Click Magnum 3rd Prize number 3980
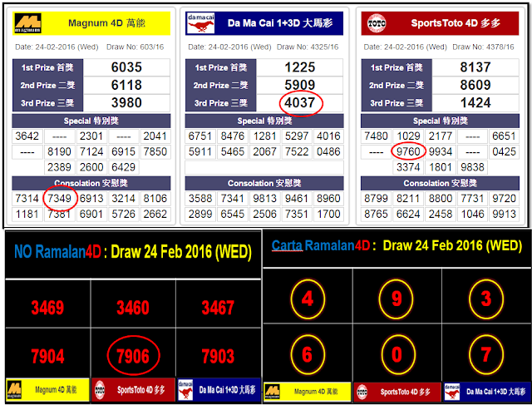 126,102
